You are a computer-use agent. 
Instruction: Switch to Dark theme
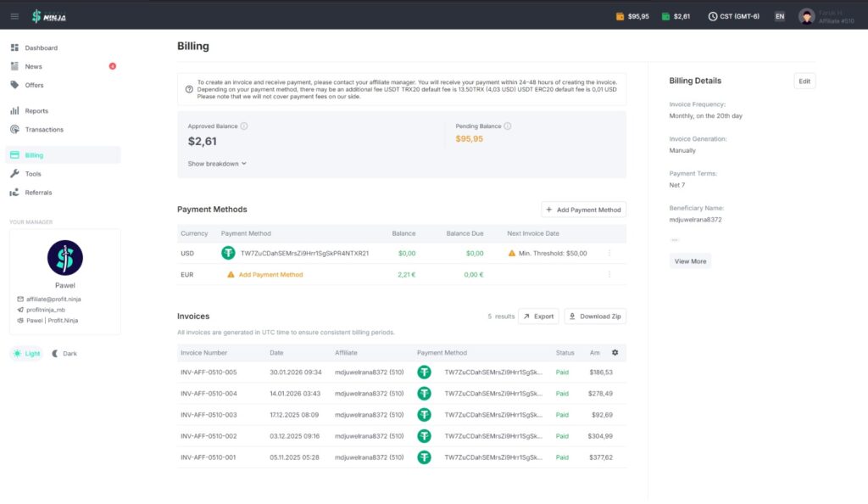[x=64, y=353]
